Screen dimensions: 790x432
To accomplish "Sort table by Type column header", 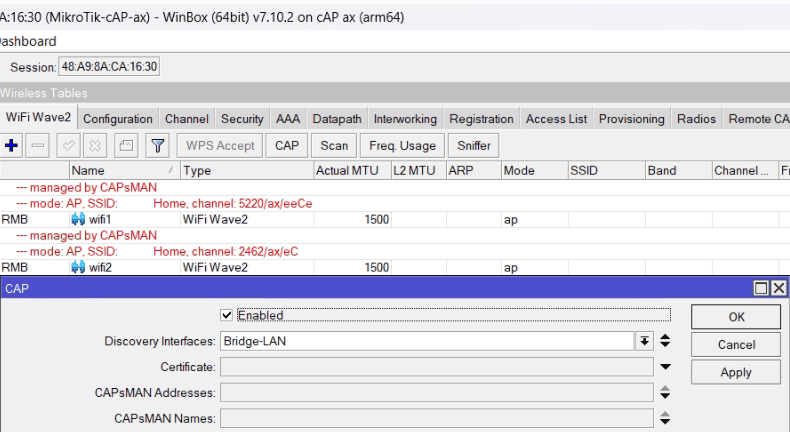I will coord(247,170).
